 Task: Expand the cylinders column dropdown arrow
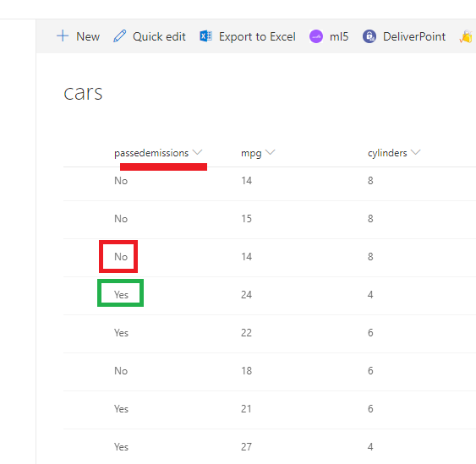(x=416, y=152)
